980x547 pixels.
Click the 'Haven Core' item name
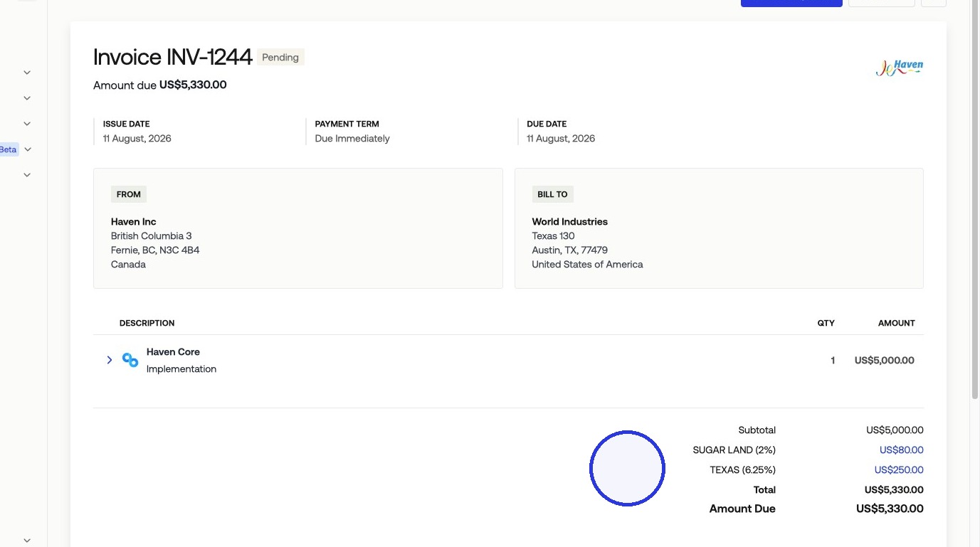173,351
